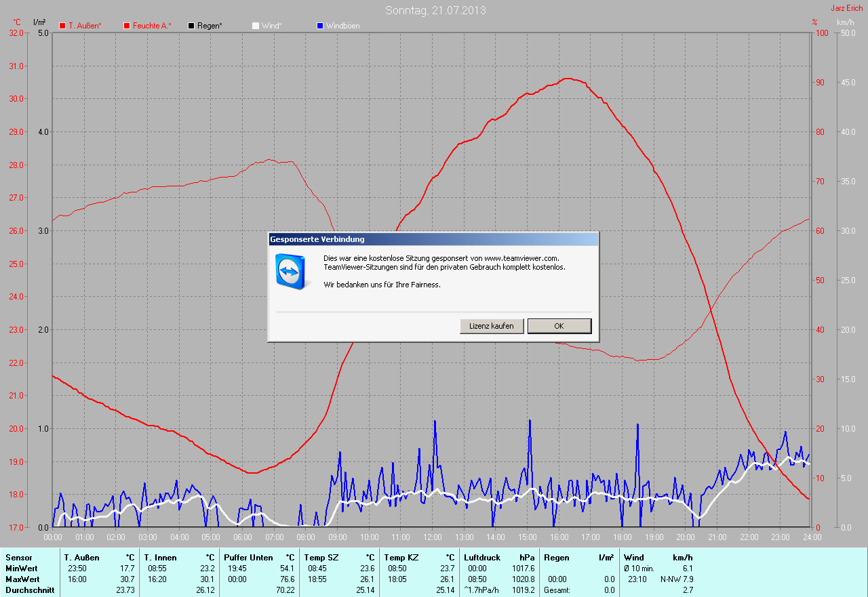This screenshot has height=597, width=868.
Task: Click the Temp KZ column header
Action: click(401, 558)
